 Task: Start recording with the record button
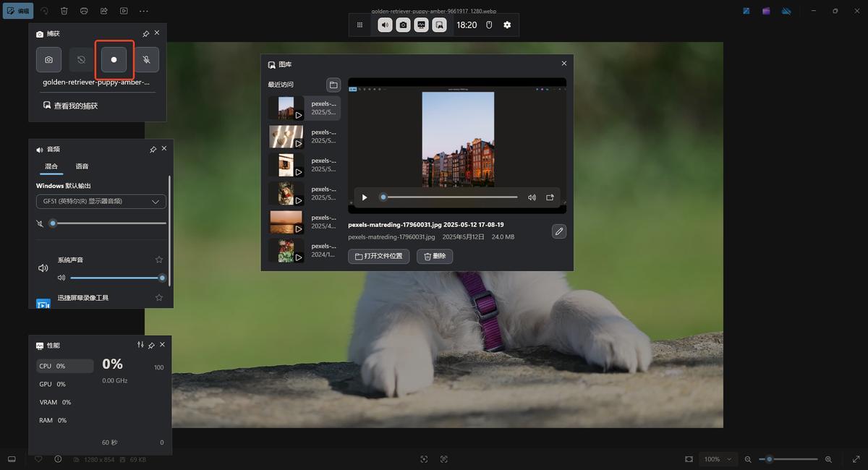(x=114, y=59)
